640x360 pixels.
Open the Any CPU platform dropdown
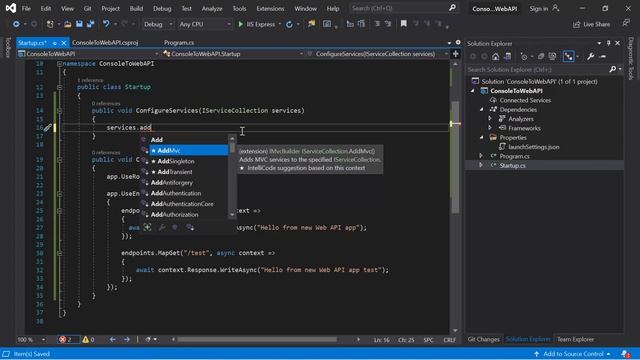point(204,24)
